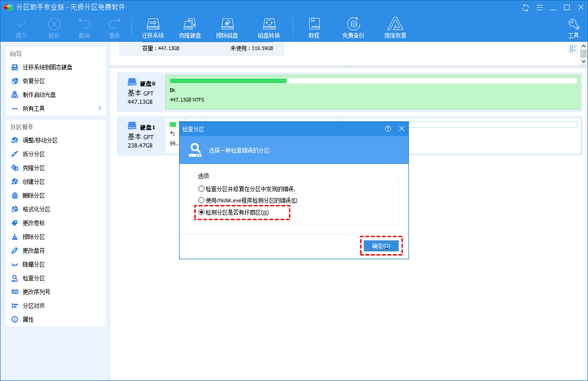The width and height of the screenshot is (588, 381).
Task: Open the 微信恢复 WeChat recovery icon
Action: click(395, 28)
